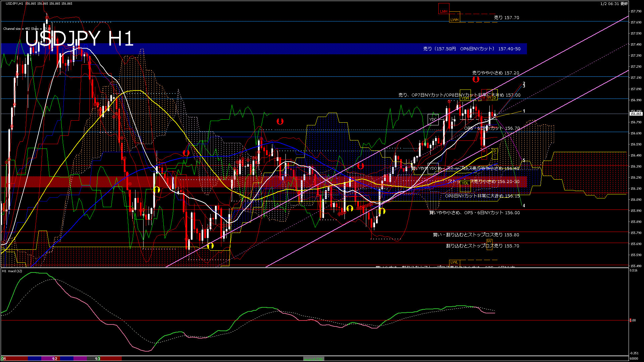This screenshot has height=362, width=644.
Task: Click the 売り 157.70 level label
Action: point(506,18)
